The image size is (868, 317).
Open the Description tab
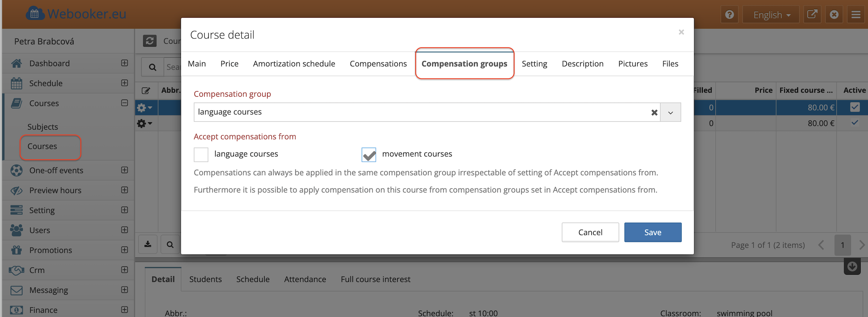(582, 64)
